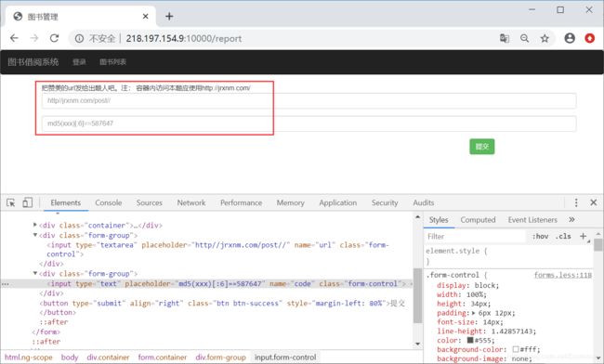This screenshot has height=364, width=604.
Task: Open the Sources tab
Action: pyautogui.click(x=149, y=202)
